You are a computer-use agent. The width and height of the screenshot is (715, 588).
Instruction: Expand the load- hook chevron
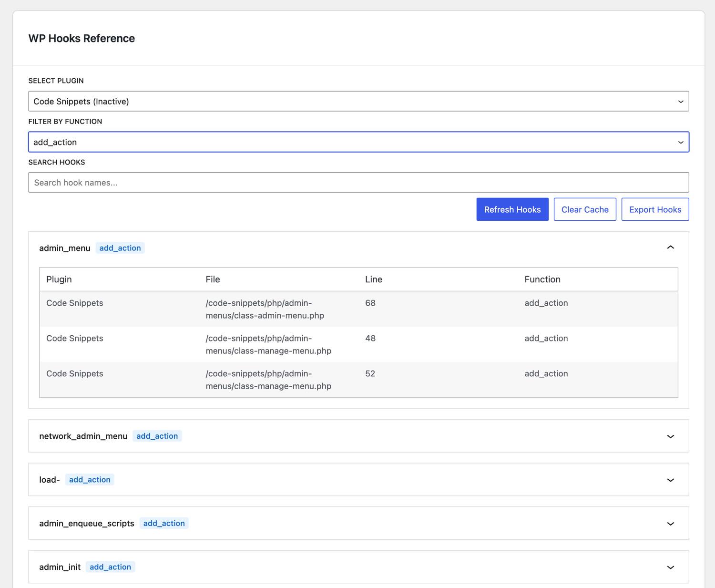coord(670,480)
